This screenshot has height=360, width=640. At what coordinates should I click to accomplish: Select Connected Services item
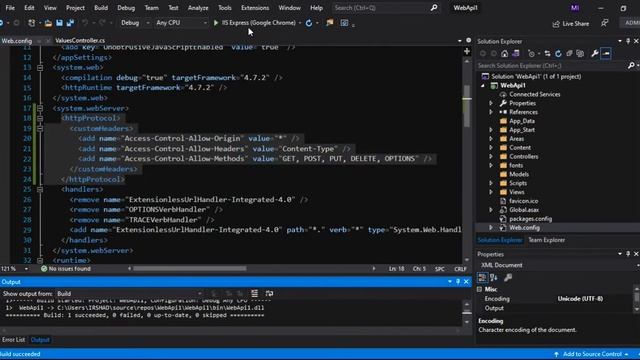(x=534, y=94)
